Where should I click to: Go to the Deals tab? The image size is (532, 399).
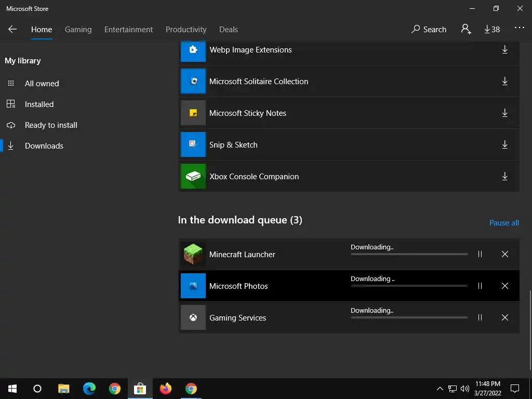point(229,30)
